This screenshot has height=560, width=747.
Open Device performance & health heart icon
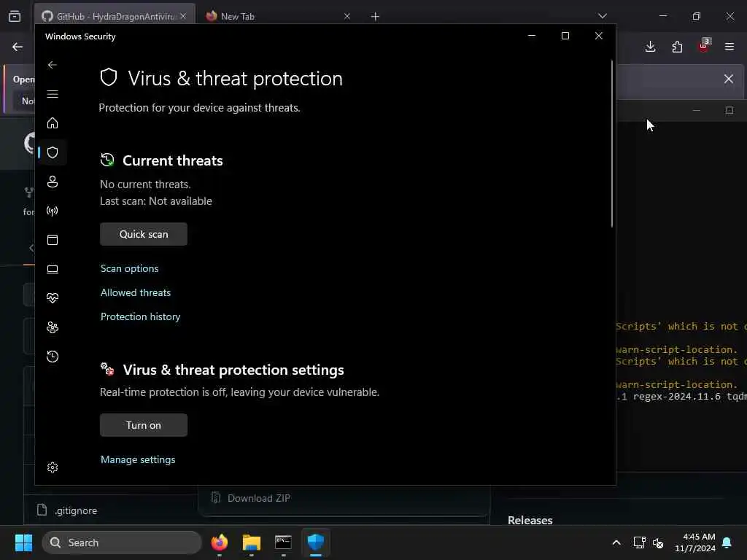pyautogui.click(x=53, y=298)
